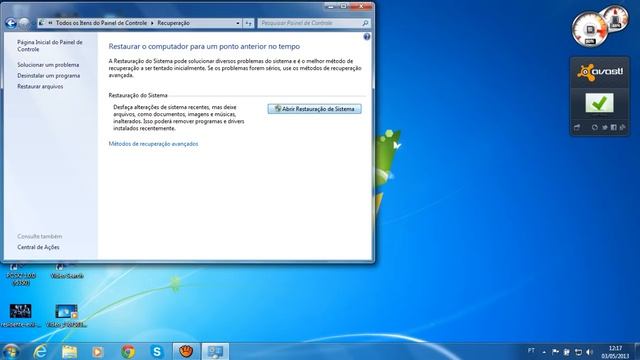Select Todos os Itens do Painel de Controle breadcrumb
Screen dimensions: 640x360
pos(101,23)
